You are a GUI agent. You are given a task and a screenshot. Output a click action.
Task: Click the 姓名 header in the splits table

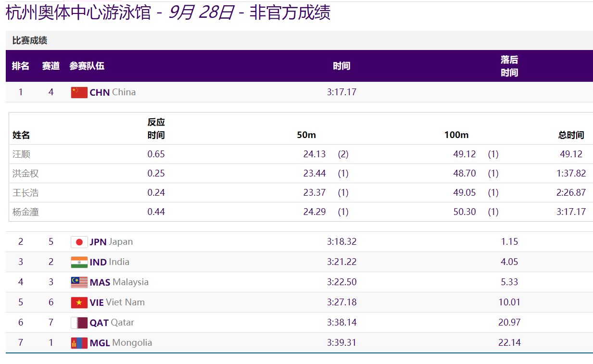pos(21,135)
